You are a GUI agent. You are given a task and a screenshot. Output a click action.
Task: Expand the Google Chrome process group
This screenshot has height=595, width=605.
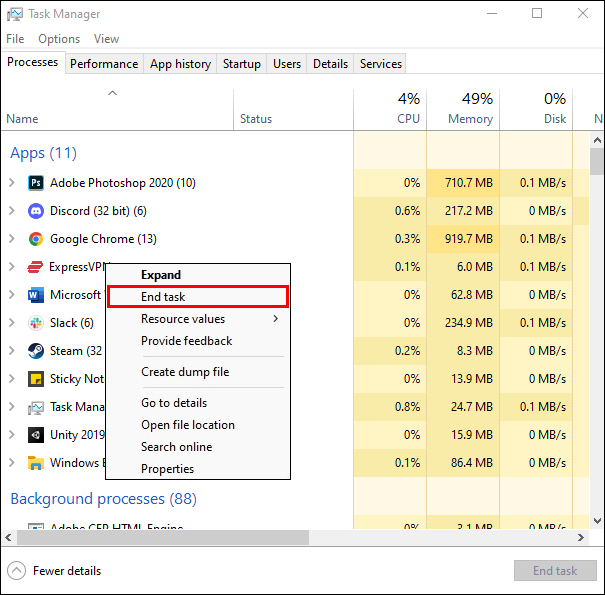coord(12,239)
